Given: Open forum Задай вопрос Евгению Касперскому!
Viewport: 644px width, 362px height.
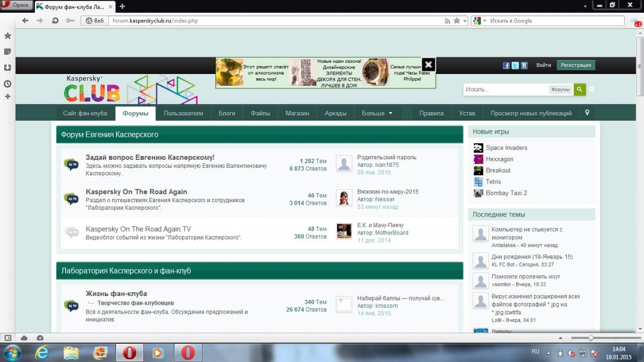Looking at the screenshot, I should (150, 157).
